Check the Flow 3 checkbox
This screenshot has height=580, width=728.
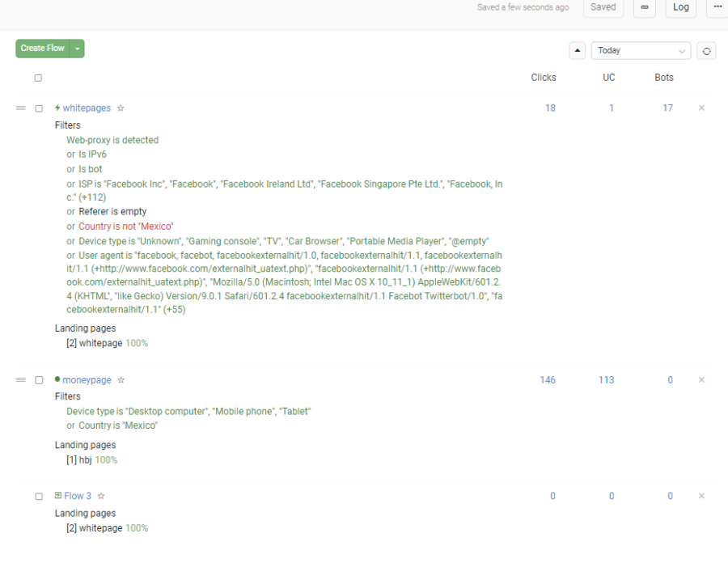pyautogui.click(x=39, y=496)
